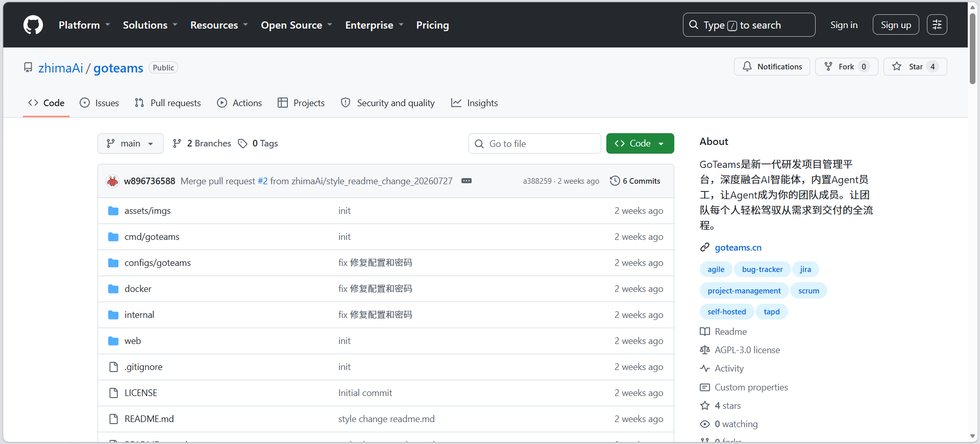This screenshot has height=444, width=980.
Task: Click the link icon next to goteams.cn
Action: (x=705, y=248)
